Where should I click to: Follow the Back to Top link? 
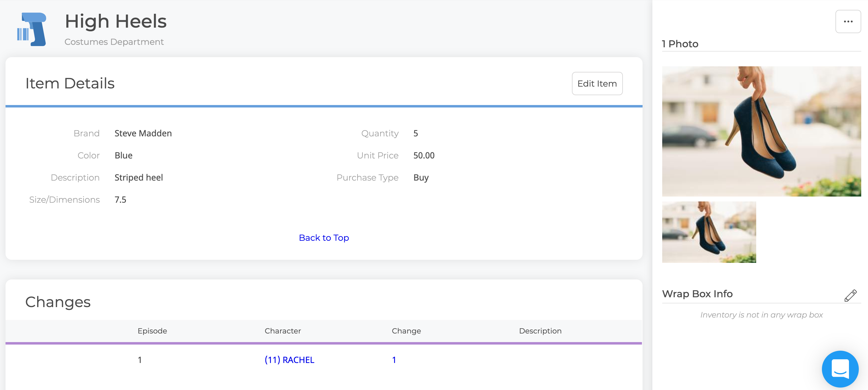(x=324, y=238)
